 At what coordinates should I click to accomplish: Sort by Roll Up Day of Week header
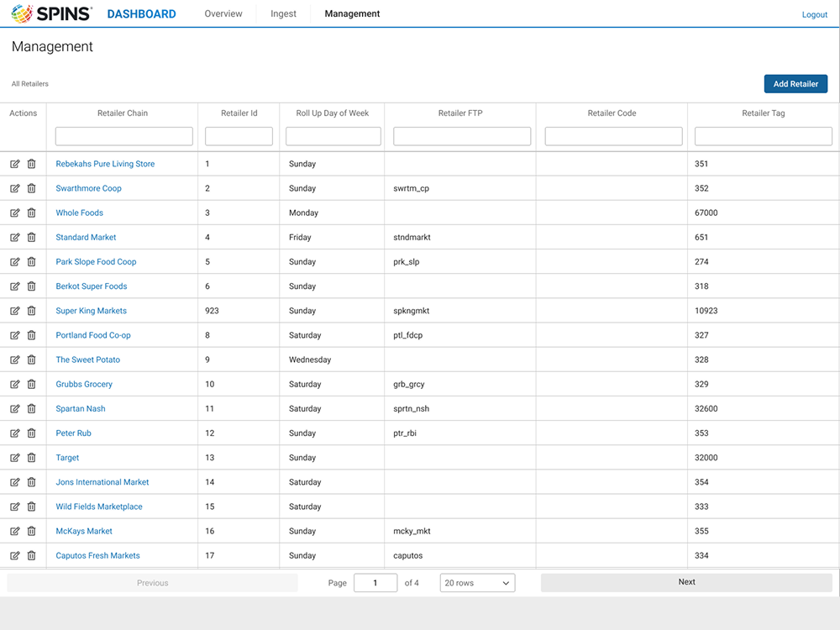point(332,113)
